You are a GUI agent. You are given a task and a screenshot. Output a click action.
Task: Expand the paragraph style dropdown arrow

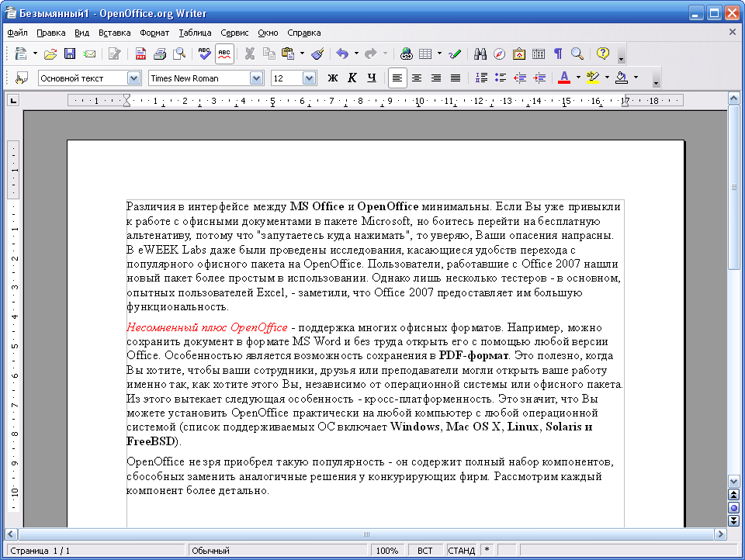tap(134, 78)
